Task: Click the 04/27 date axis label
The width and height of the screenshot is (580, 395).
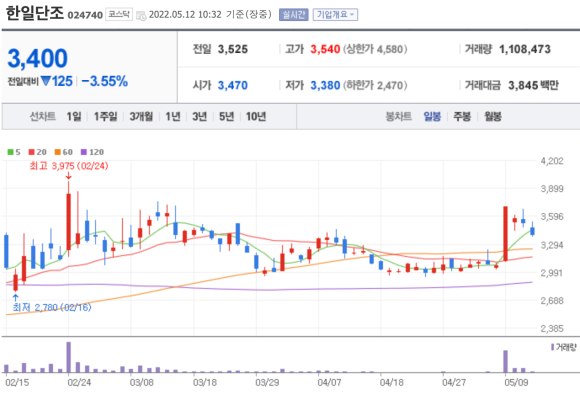Action: click(x=454, y=382)
